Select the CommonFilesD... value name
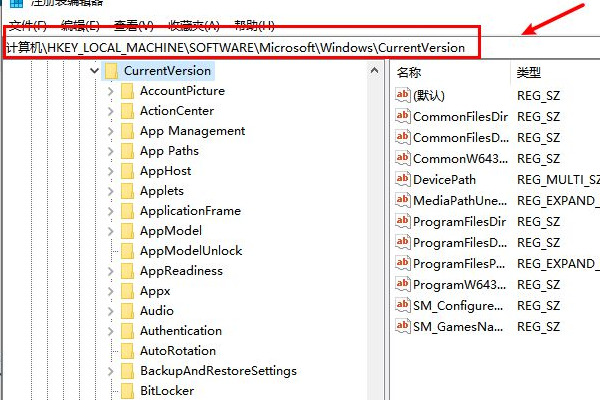 [x=461, y=137]
